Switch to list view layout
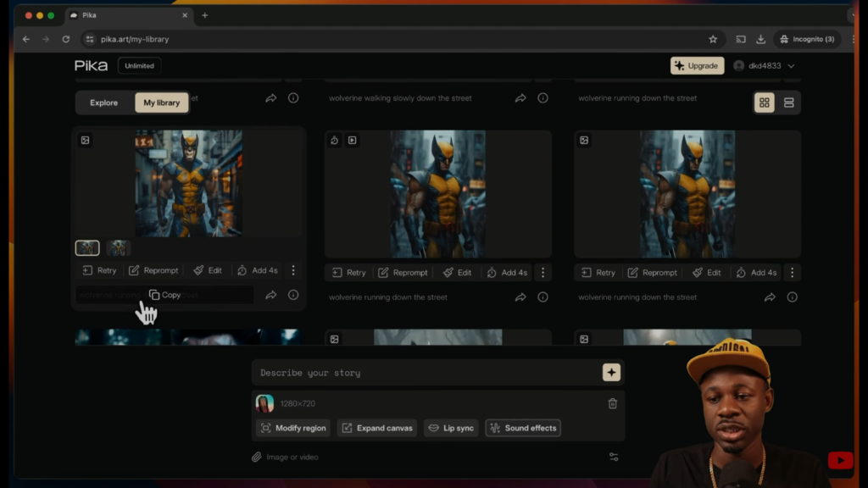Viewport: 868px width, 488px height. [788, 103]
